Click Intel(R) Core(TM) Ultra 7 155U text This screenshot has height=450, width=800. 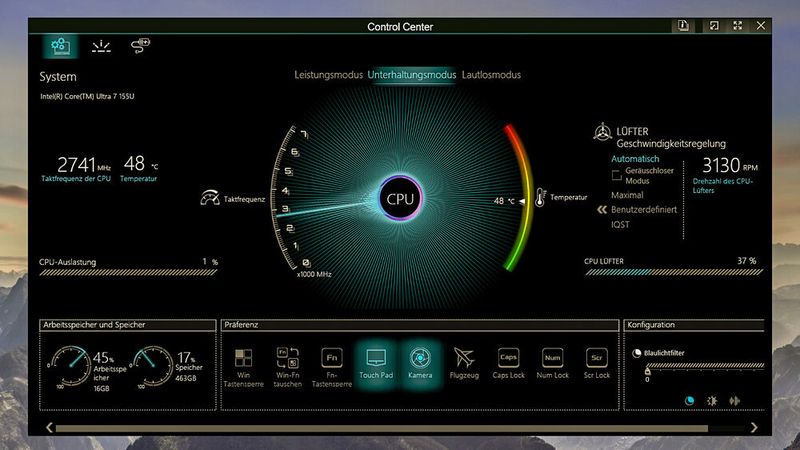coord(87,96)
